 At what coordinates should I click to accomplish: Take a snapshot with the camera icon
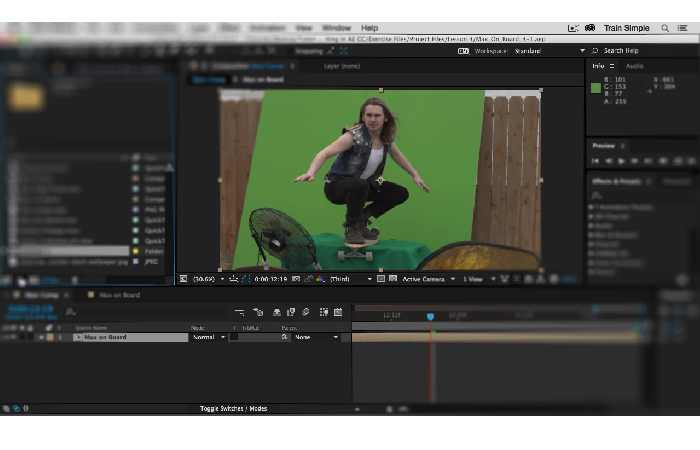pyautogui.click(x=296, y=279)
